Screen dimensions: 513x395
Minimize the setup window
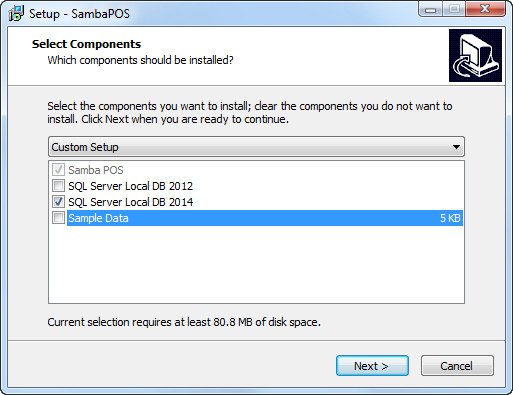coord(430,9)
